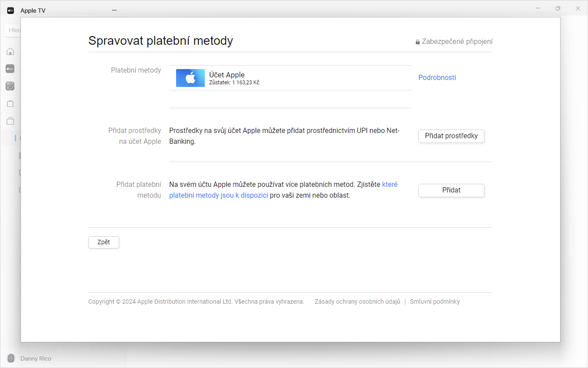Open Smluvní podmínky

tap(434, 302)
